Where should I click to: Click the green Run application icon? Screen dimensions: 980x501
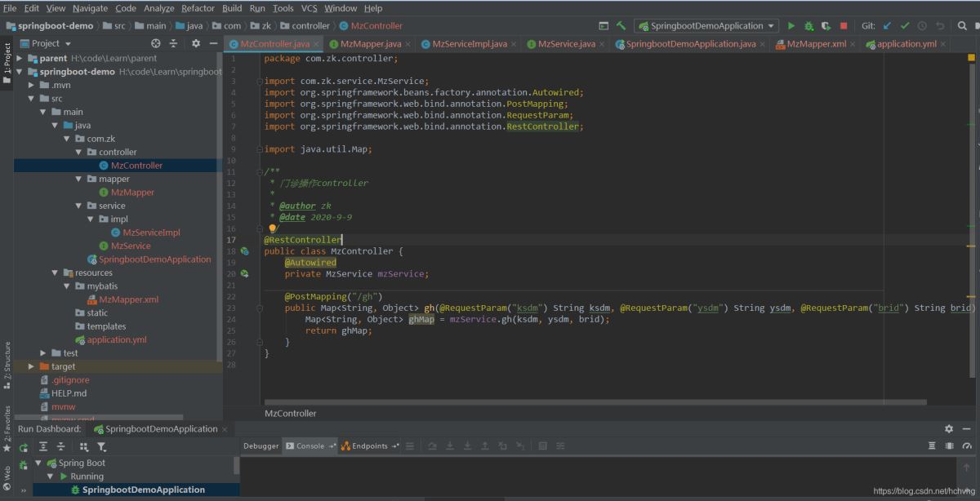(x=791, y=26)
